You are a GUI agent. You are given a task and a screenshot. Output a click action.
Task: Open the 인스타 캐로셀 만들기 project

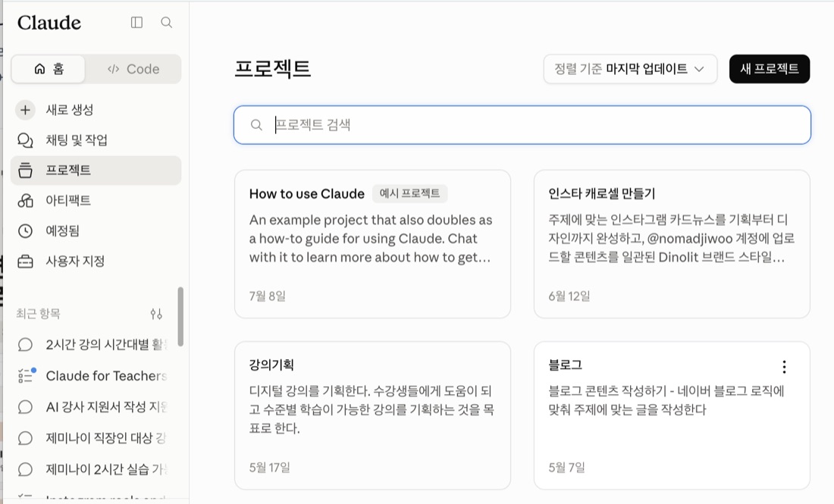pyautogui.click(x=672, y=244)
